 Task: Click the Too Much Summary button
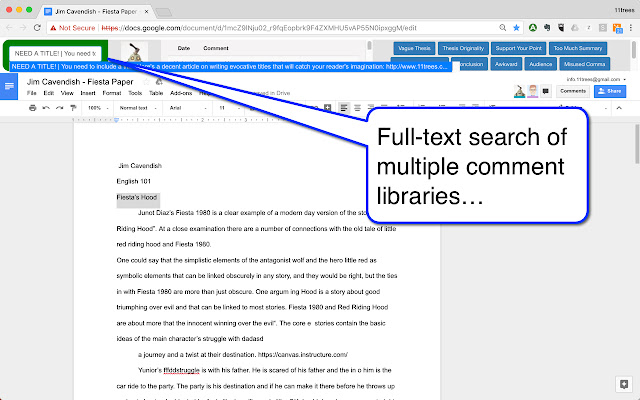602,47
